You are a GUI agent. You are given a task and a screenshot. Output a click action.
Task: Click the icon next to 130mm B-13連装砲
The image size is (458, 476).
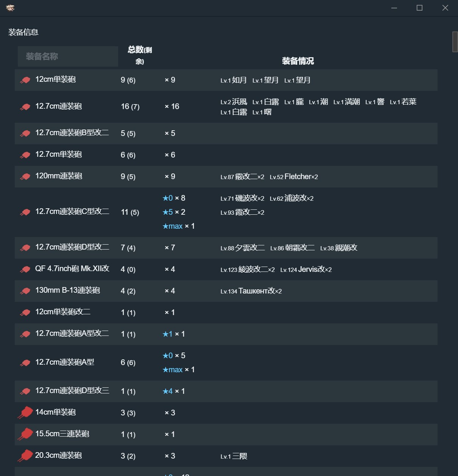pos(25,291)
